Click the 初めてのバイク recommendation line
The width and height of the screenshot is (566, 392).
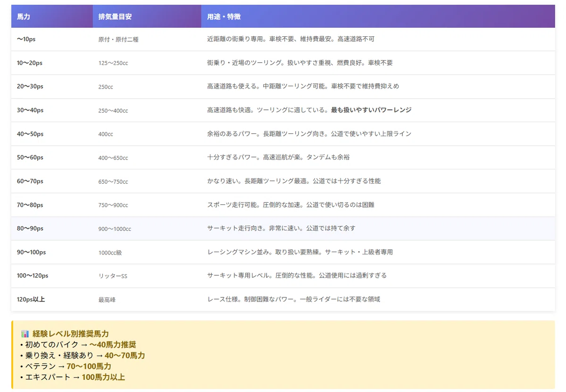point(78,344)
